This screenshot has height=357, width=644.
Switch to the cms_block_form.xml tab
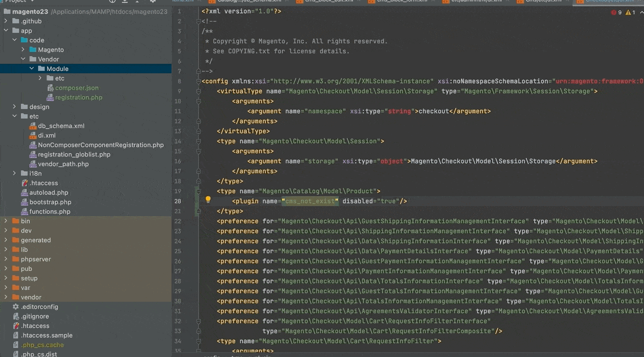[x=402, y=1]
